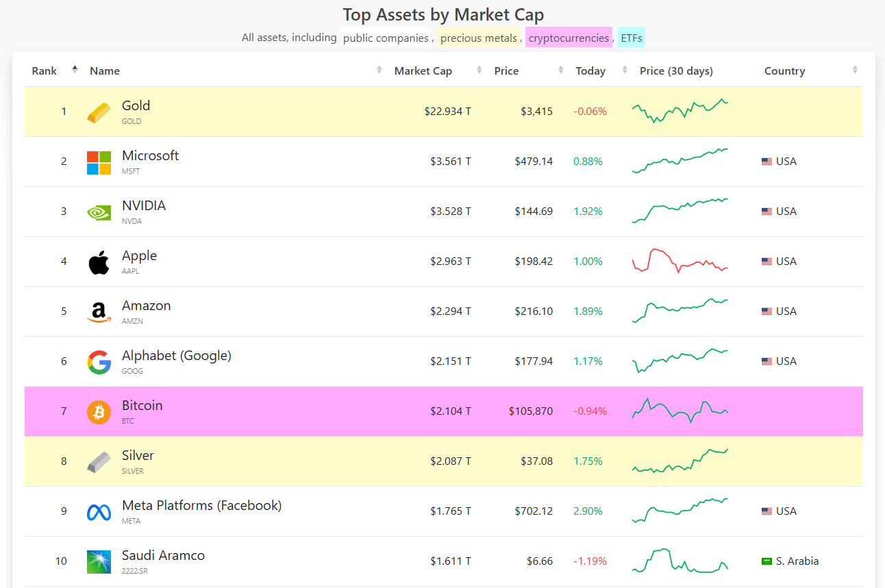Click the USA flag in Amazon row
The height and width of the screenshot is (588, 885).
[766, 311]
